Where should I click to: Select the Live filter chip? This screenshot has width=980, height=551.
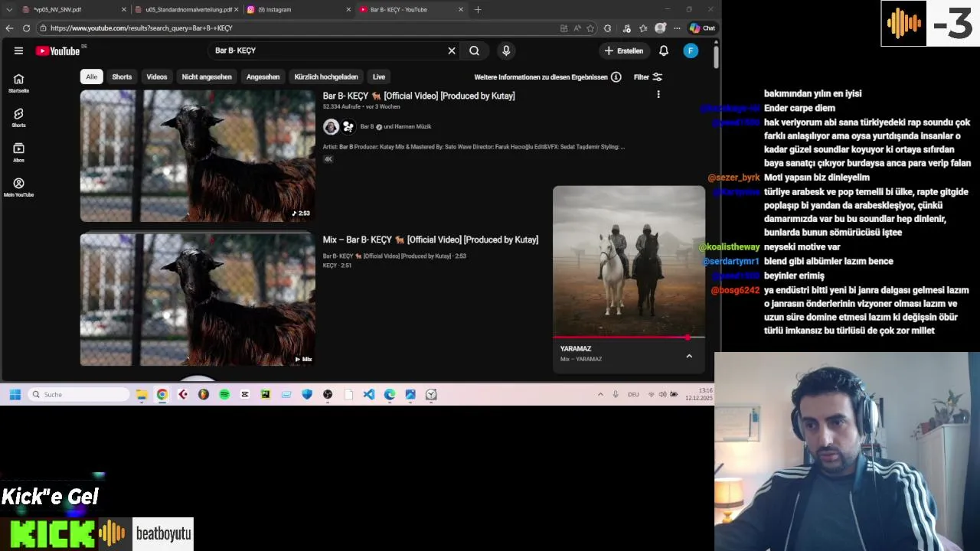379,77
